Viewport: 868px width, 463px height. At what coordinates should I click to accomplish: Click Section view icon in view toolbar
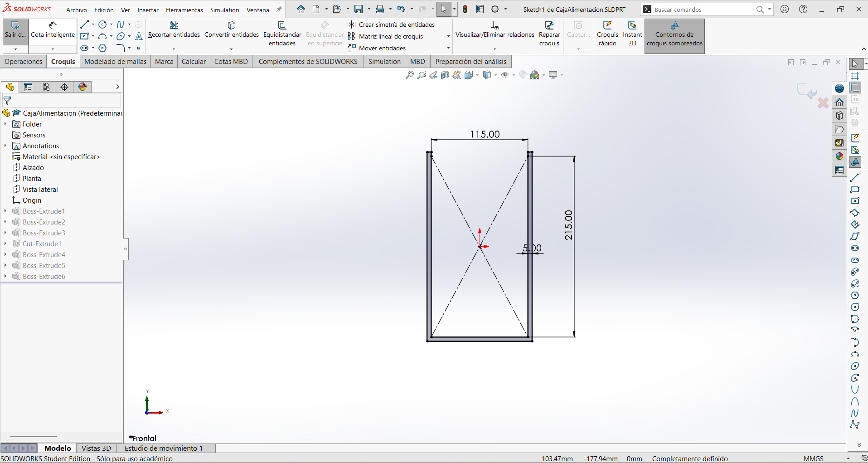445,75
